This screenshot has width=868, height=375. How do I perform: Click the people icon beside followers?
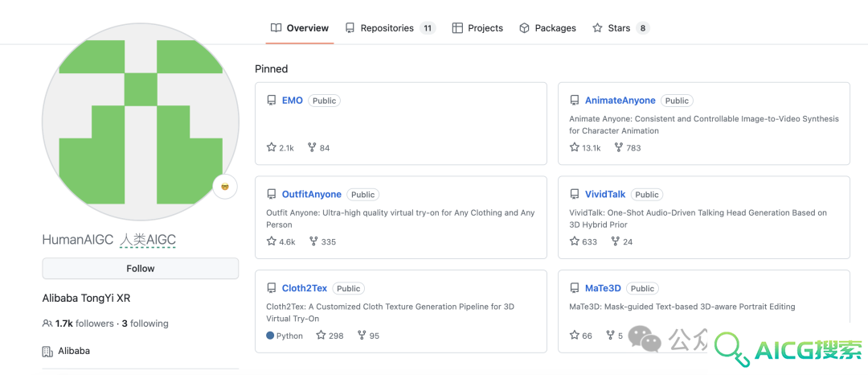[x=47, y=323]
